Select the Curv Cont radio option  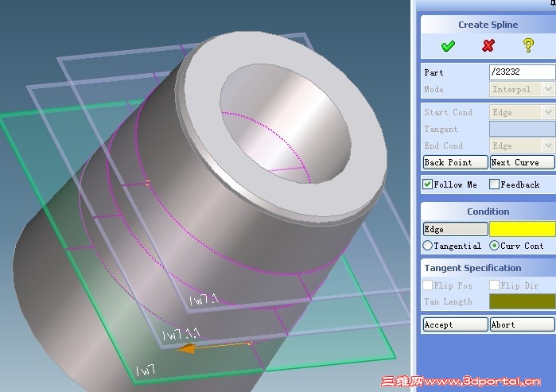[494, 245]
